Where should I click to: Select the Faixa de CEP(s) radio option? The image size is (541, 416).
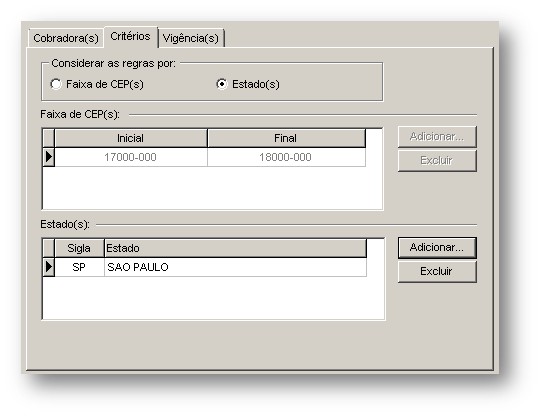56,84
